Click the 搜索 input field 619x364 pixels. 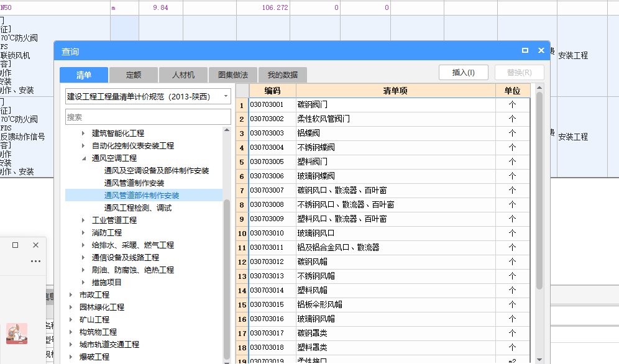[x=148, y=117]
